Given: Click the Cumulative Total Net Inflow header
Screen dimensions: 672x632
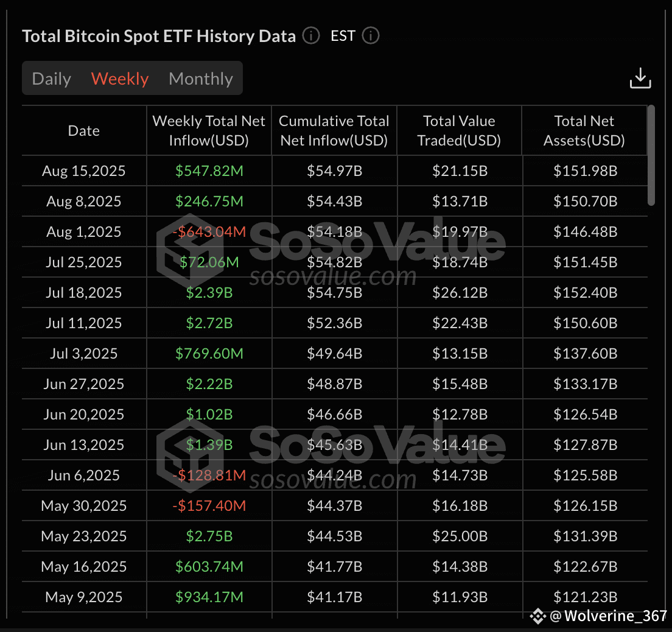Looking at the screenshot, I should click(x=334, y=130).
